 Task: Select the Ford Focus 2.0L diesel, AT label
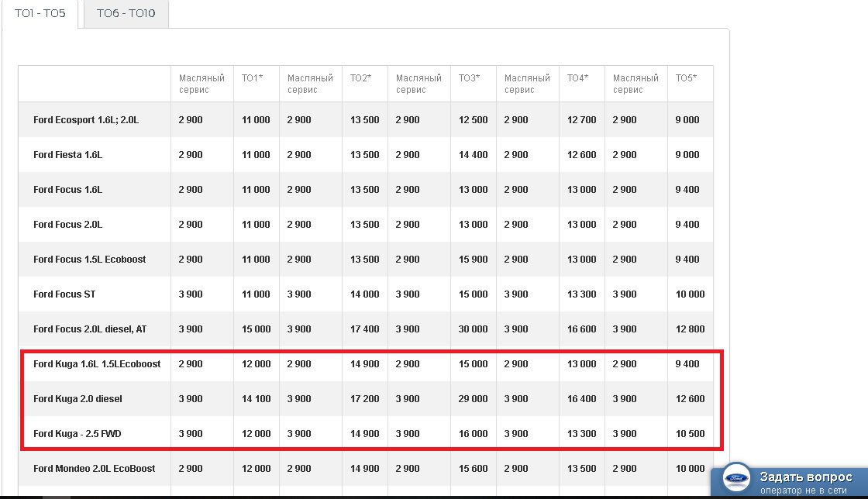coord(90,329)
